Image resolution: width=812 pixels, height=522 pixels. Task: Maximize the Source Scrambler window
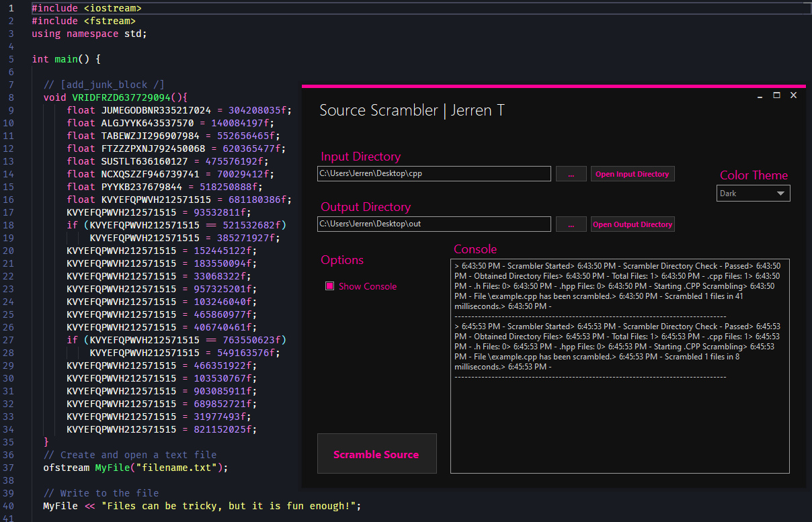(776, 95)
